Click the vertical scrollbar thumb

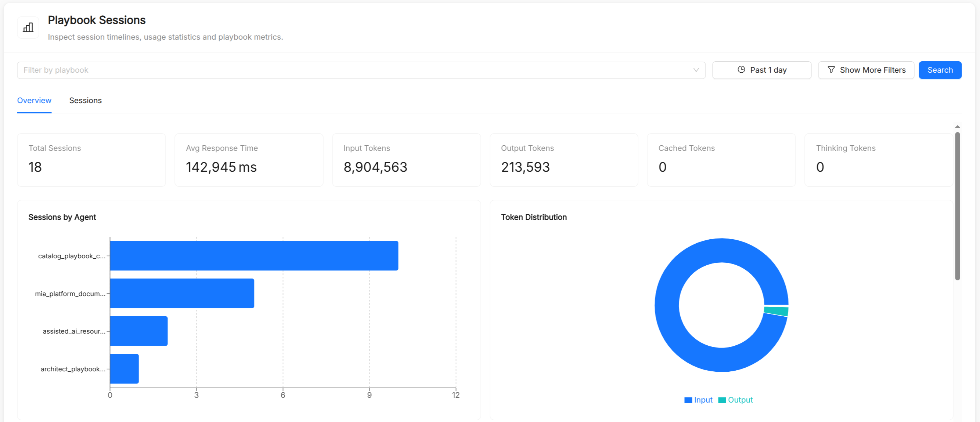957,205
